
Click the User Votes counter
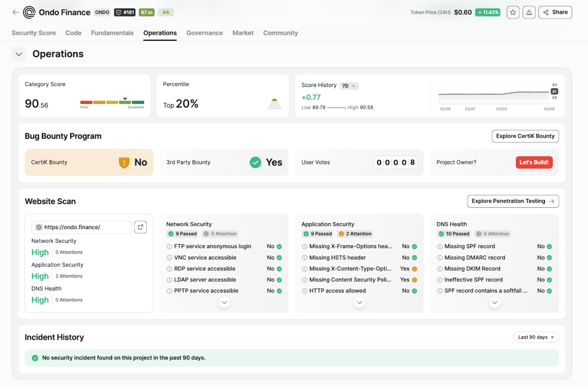[396, 162]
